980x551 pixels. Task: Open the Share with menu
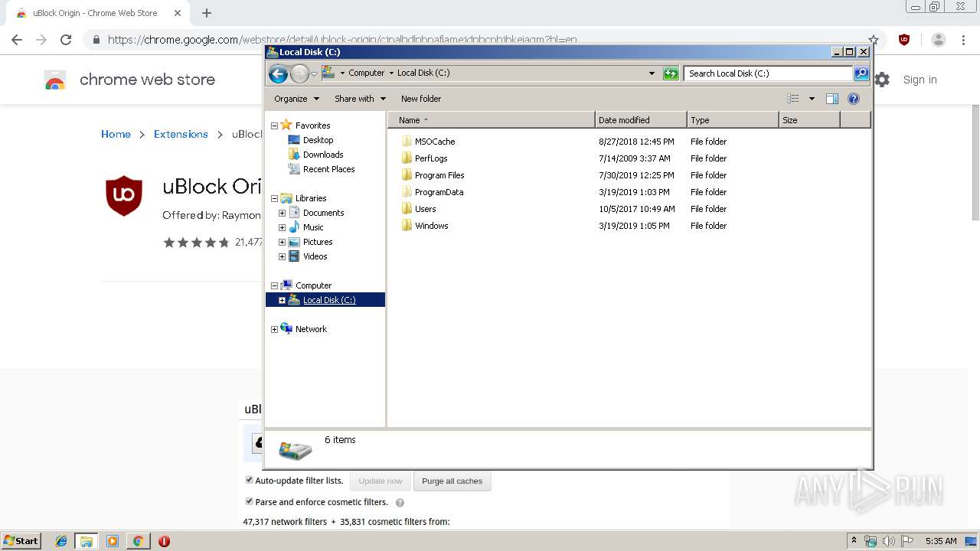click(x=360, y=99)
